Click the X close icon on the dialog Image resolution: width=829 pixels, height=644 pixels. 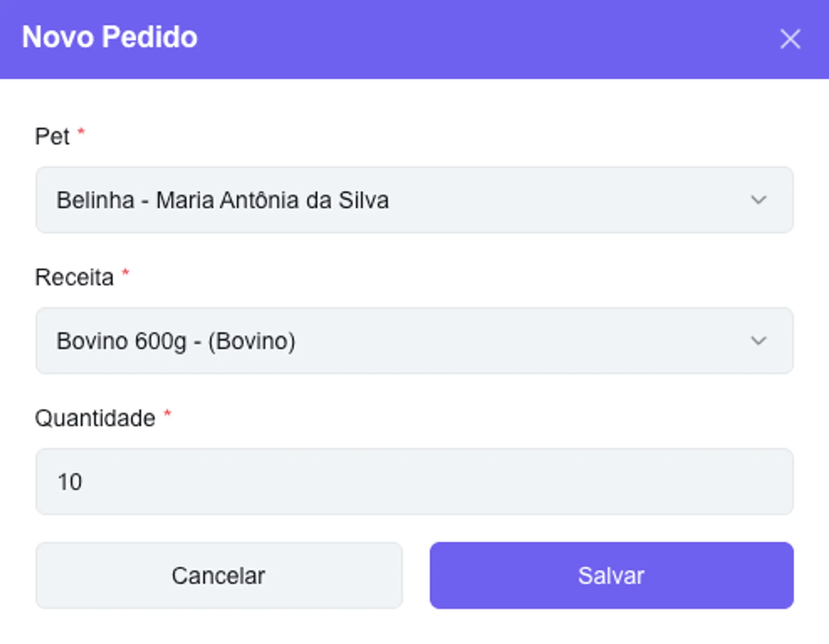pos(790,40)
